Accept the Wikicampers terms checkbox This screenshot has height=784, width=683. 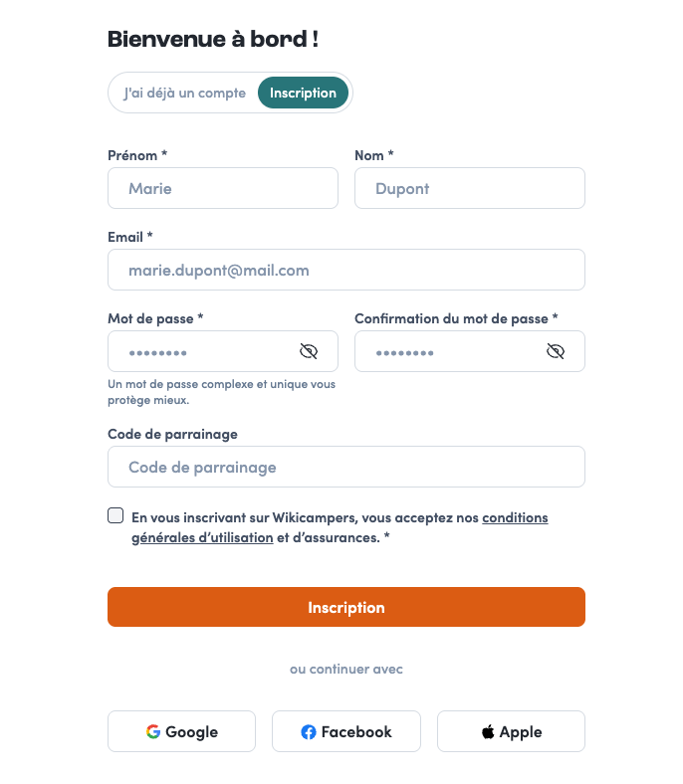tap(115, 515)
